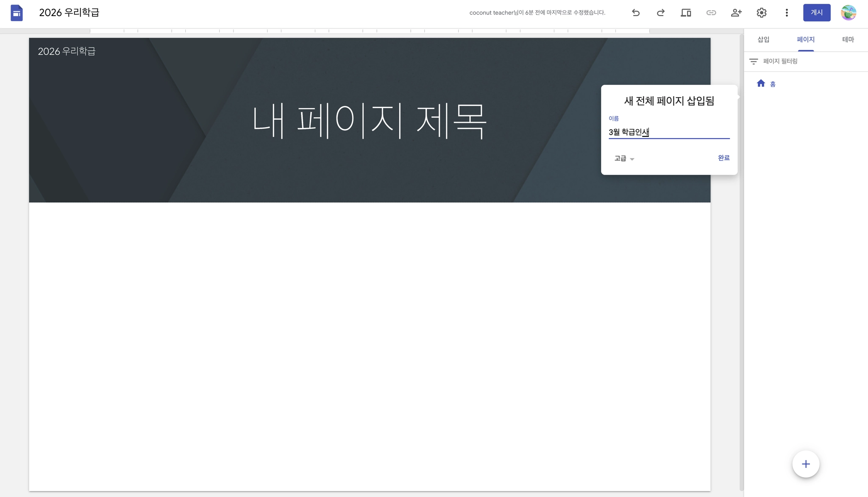Redo the last action
The image size is (868, 497).
(660, 13)
